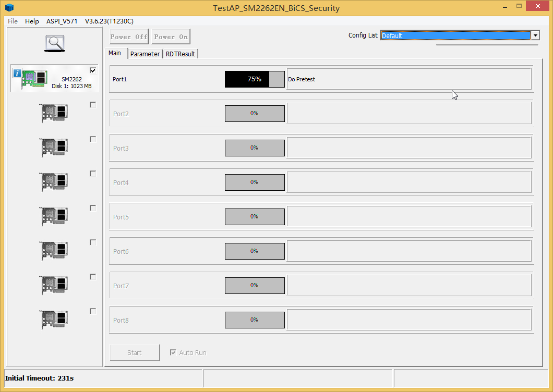Click the Port1 75% progress bar
This screenshot has height=392, width=553.
coord(255,79)
